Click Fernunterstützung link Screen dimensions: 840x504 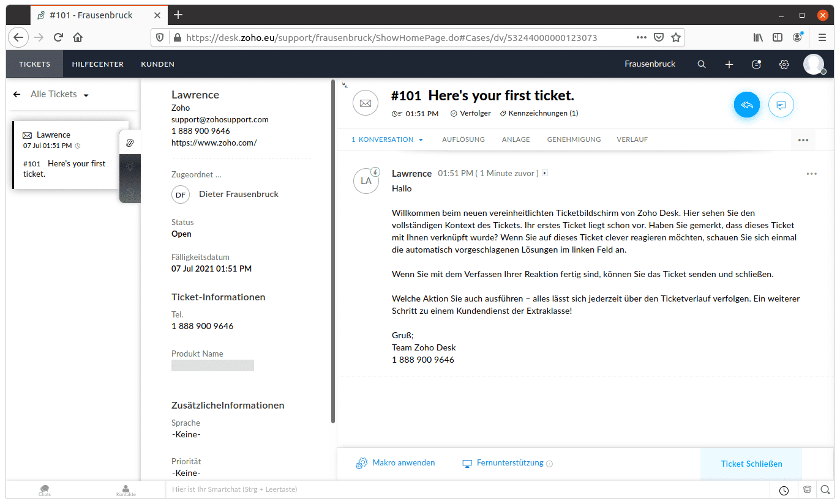pos(503,463)
